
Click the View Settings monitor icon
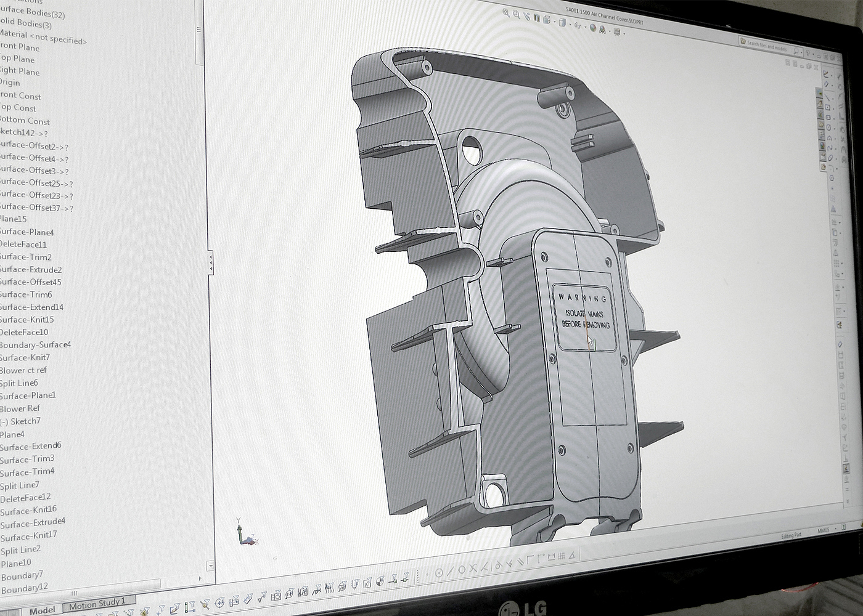click(617, 32)
